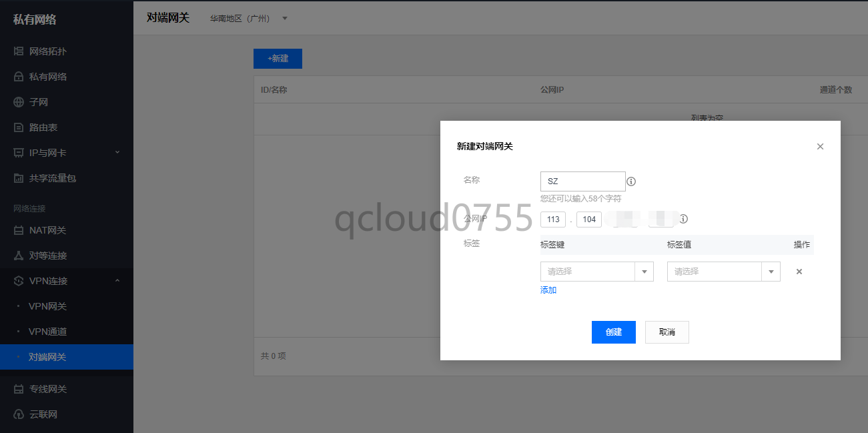Open VPN通道 in the sidebar

pyautogui.click(x=47, y=332)
